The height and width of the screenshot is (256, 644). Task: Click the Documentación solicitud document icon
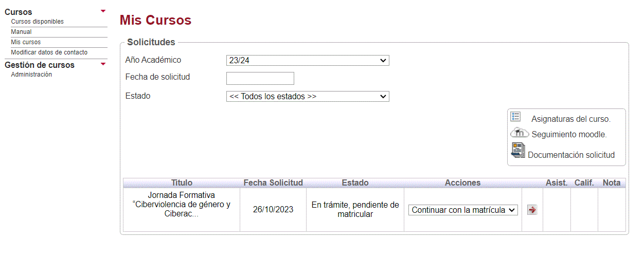point(518,150)
